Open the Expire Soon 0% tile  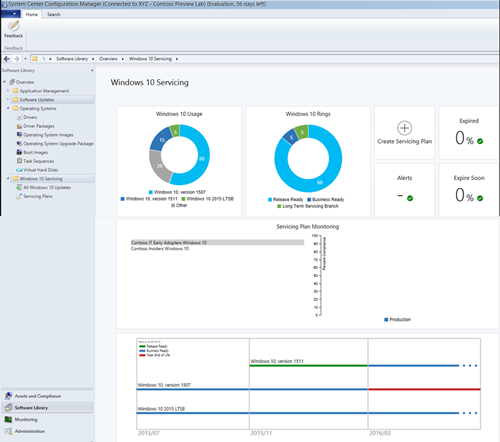point(469,190)
